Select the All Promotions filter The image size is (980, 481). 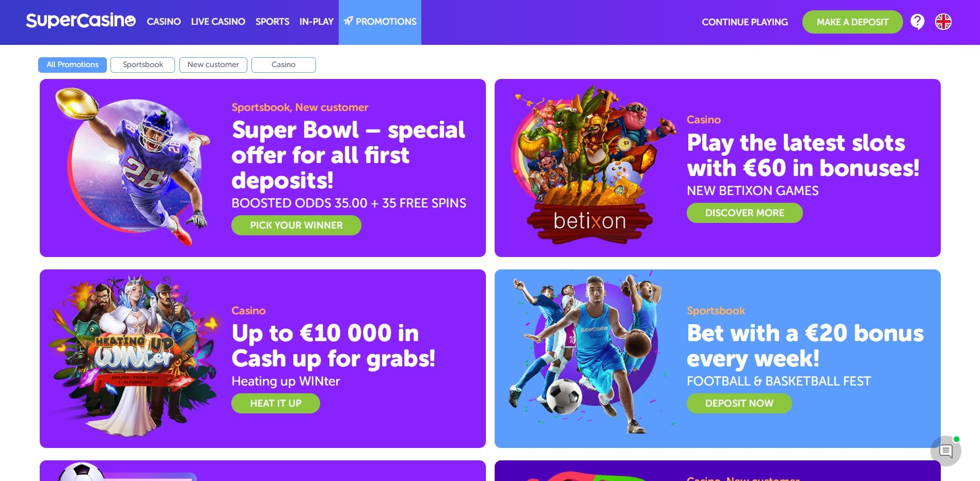pyautogui.click(x=72, y=65)
